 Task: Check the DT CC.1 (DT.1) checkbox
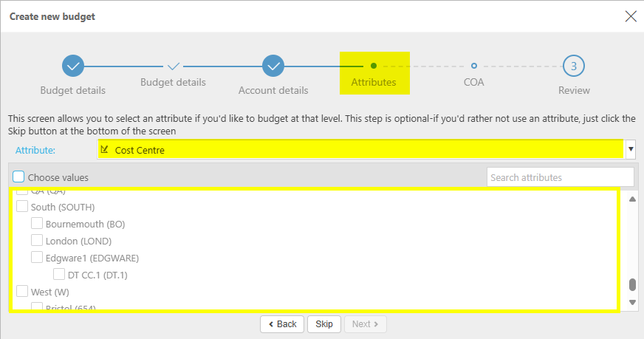[59, 275]
